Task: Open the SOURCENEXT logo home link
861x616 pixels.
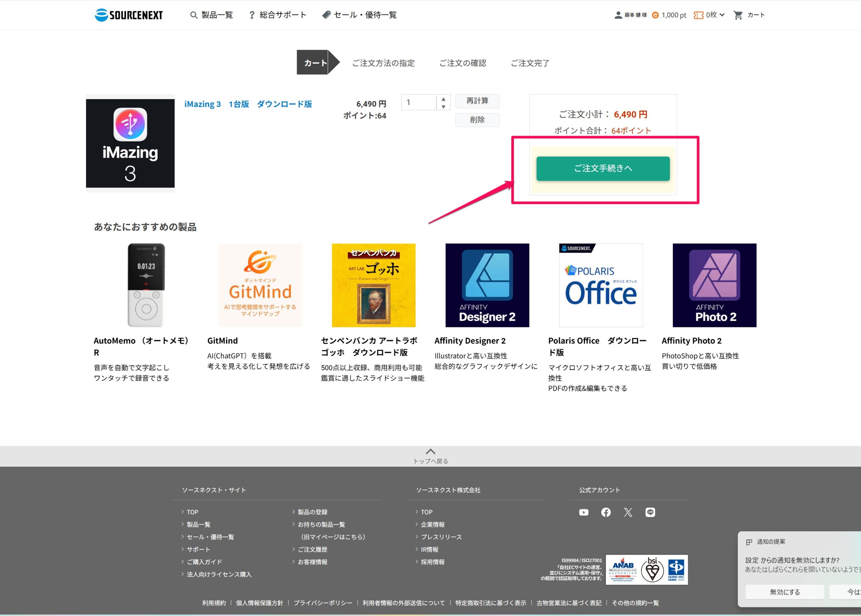Action: point(128,15)
